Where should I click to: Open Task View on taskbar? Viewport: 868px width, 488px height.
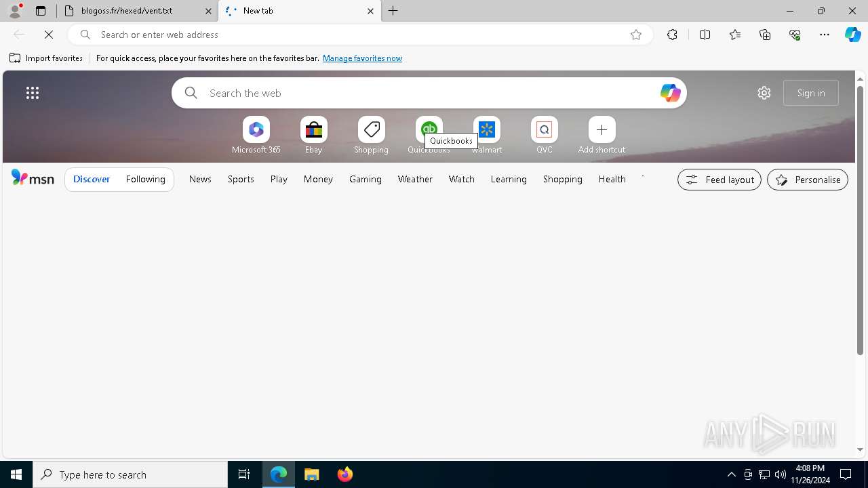[244, 474]
